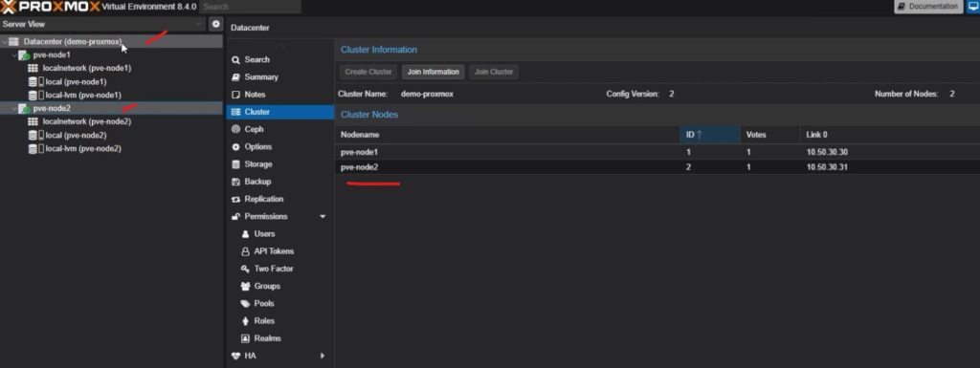Click the Create Cluster button
The height and width of the screenshot is (368, 980).
coord(368,72)
